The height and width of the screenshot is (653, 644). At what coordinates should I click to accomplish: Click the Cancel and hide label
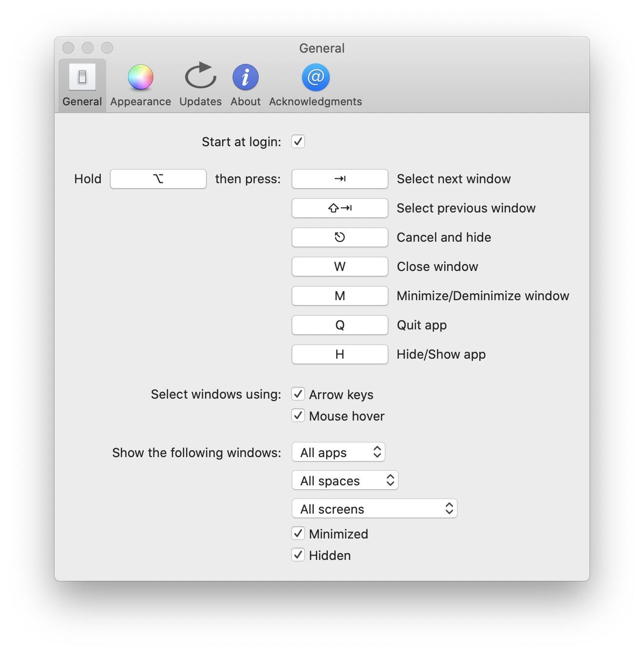[x=444, y=237]
